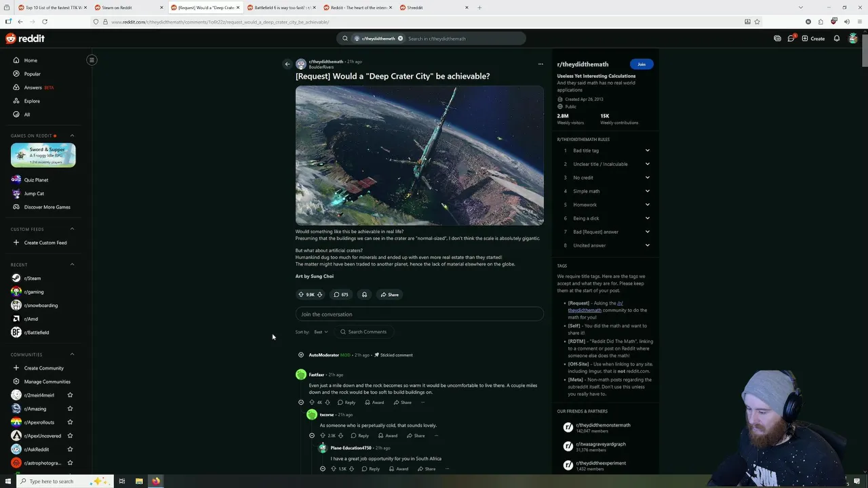This screenshot has height=488, width=868.
Task: Collapse Plane-Education4750's comment thread
Action: [x=323, y=469]
